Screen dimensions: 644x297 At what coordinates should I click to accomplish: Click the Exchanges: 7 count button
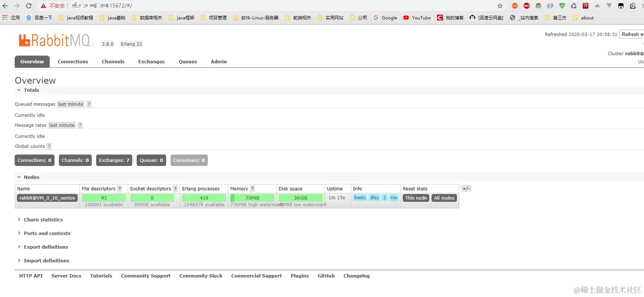(x=114, y=160)
